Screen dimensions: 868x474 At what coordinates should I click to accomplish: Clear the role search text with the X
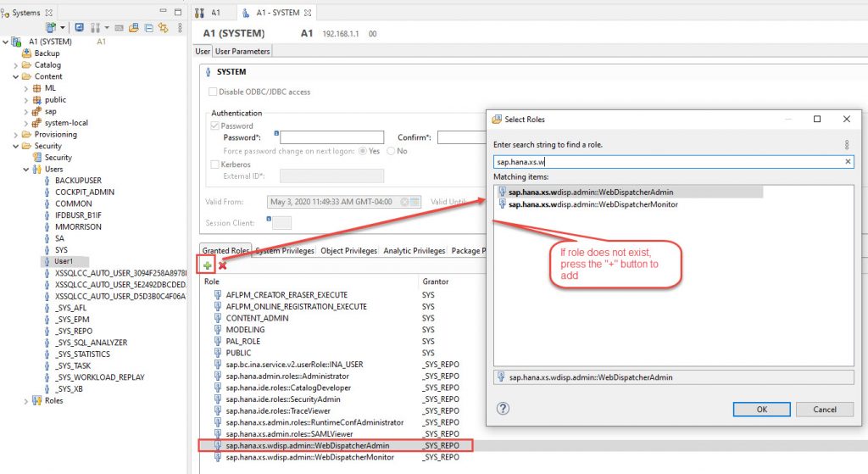coord(848,162)
